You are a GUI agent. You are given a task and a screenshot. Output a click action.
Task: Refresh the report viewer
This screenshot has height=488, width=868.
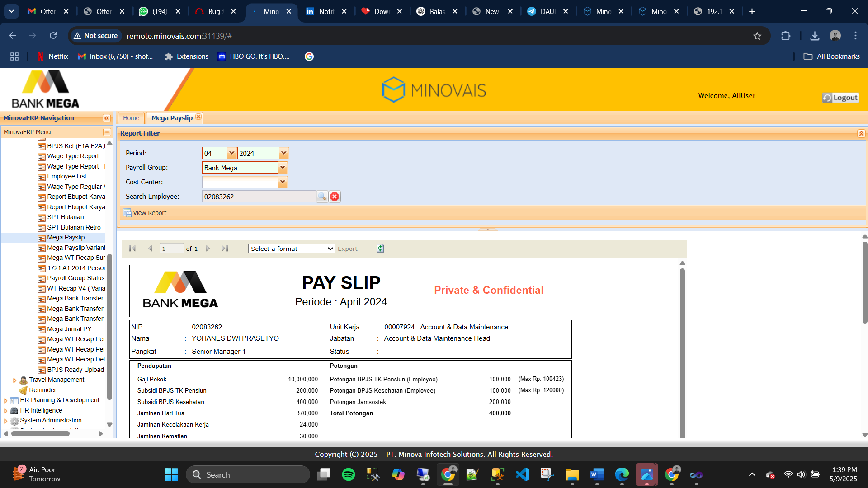tap(381, 249)
